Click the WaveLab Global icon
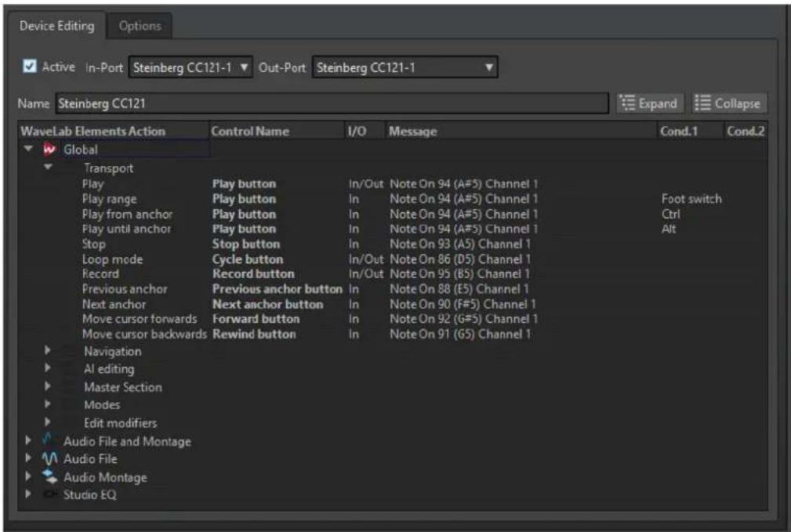This screenshot has width=791, height=532. pos(49,150)
